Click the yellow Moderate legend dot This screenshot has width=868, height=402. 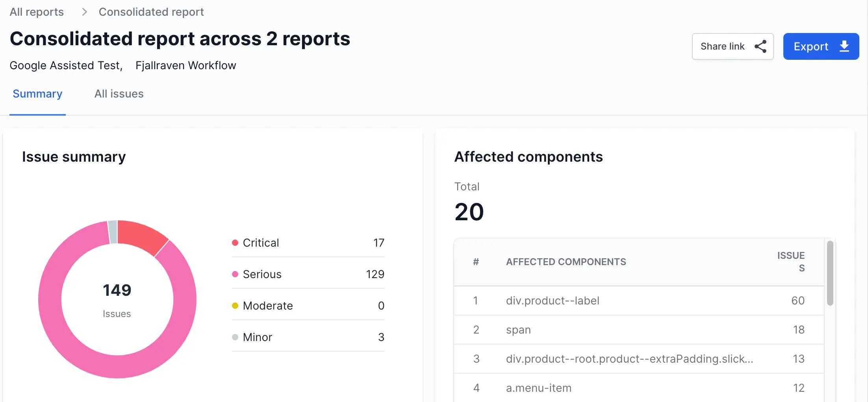click(235, 306)
